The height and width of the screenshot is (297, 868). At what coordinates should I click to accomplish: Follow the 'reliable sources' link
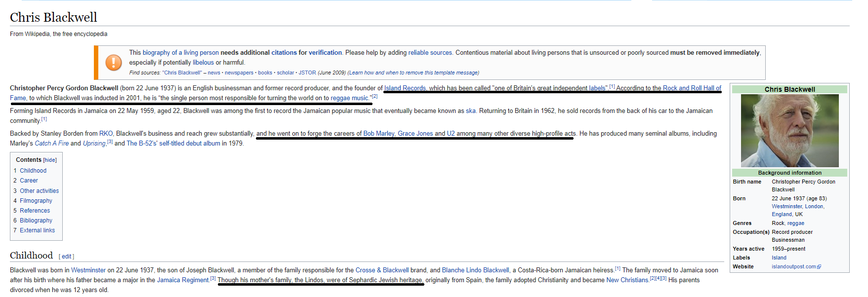click(x=430, y=53)
